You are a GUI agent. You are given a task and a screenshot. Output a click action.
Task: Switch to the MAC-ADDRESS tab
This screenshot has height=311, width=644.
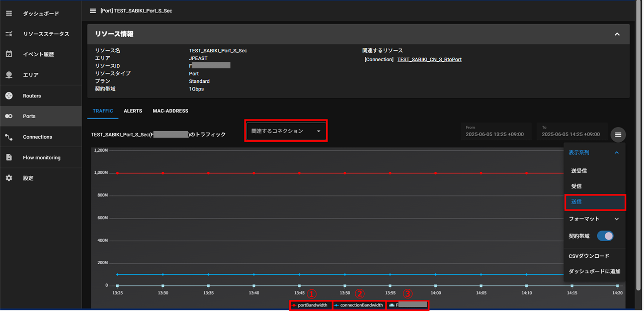click(170, 111)
